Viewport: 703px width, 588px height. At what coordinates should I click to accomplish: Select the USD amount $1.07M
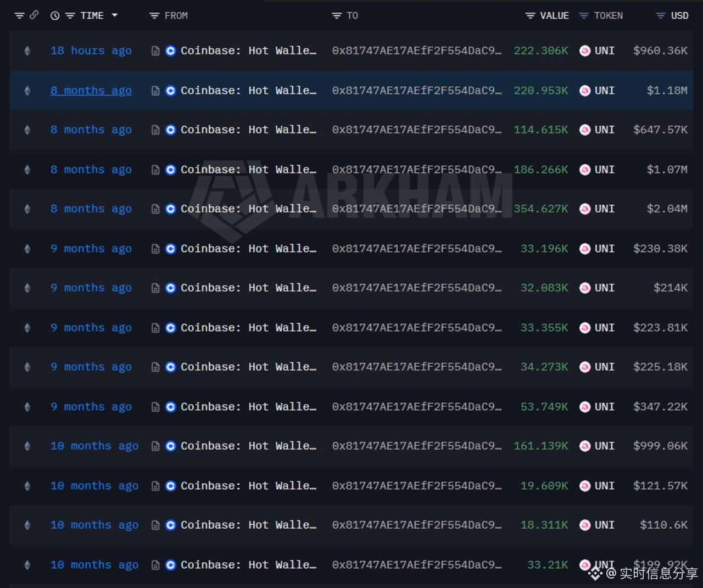point(667,170)
